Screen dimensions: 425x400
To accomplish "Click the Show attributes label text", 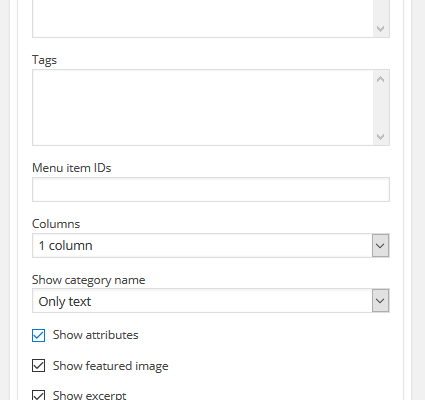I will tap(96, 335).
